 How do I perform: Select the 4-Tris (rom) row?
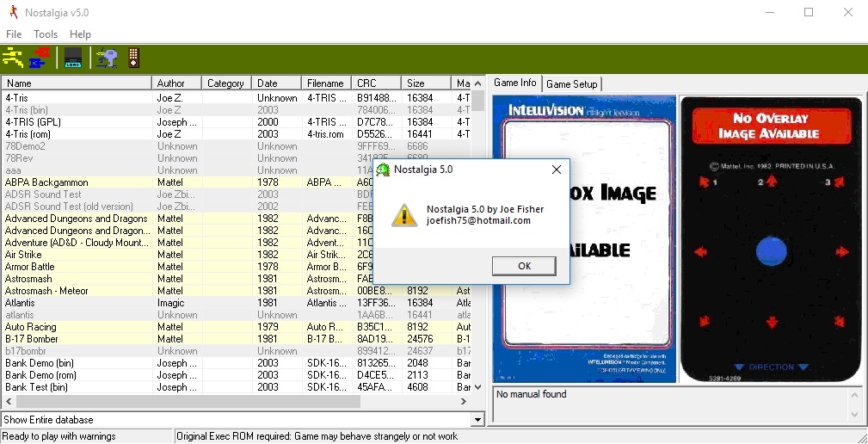(x=237, y=134)
